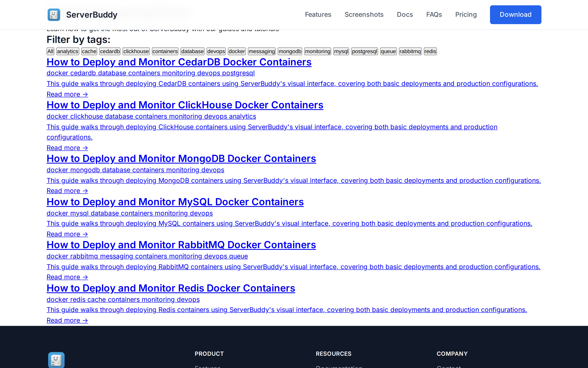This screenshot has height=368, width=588.
Task: Filter guides by postgresql tag
Action: pyautogui.click(x=364, y=51)
